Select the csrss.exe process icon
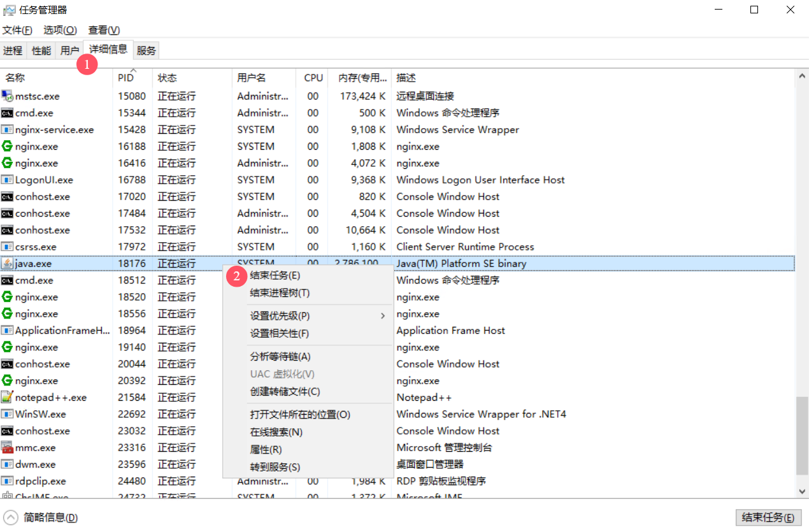Image resolution: width=809 pixels, height=532 pixels. [x=7, y=247]
